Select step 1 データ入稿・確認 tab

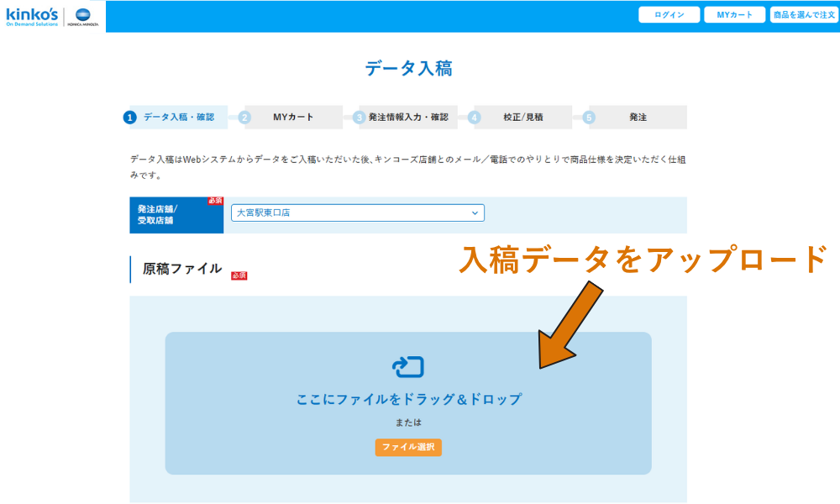[x=176, y=118]
